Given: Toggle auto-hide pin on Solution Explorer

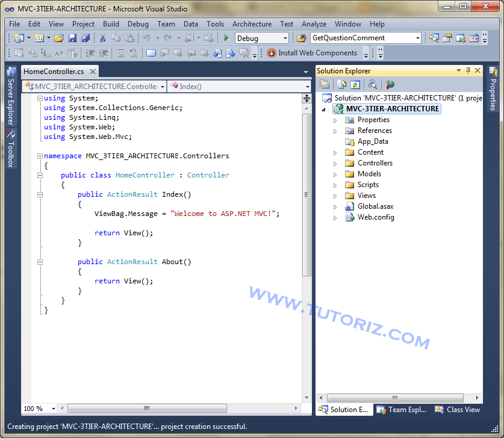Looking at the screenshot, I should pos(468,71).
